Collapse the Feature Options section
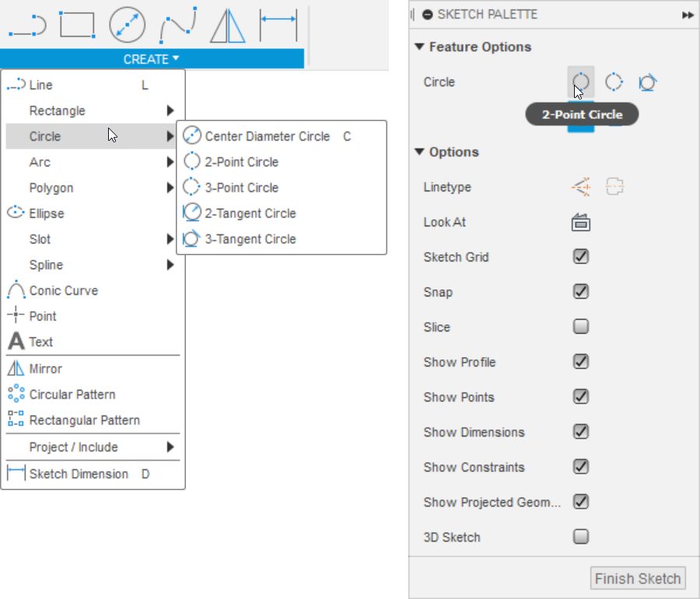 coord(419,47)
